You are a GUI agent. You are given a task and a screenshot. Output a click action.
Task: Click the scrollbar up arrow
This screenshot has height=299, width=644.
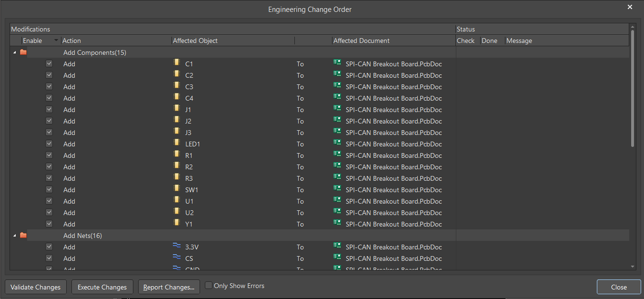[633, 26]
